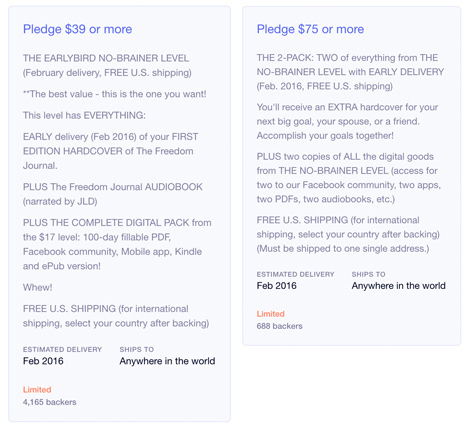Click the FIRST EDITION HARDCOVER paragraph
This screenshot has width=468, height=431.
coord(111,151)
